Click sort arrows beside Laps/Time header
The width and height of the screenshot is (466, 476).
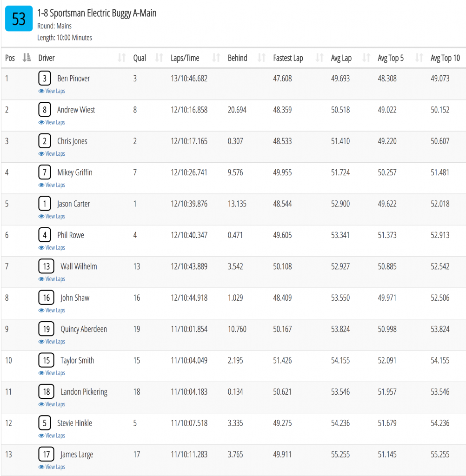216,57
